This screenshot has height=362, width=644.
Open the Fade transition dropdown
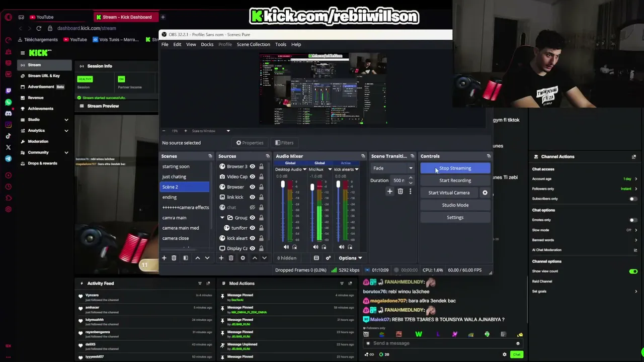(392, 168)
